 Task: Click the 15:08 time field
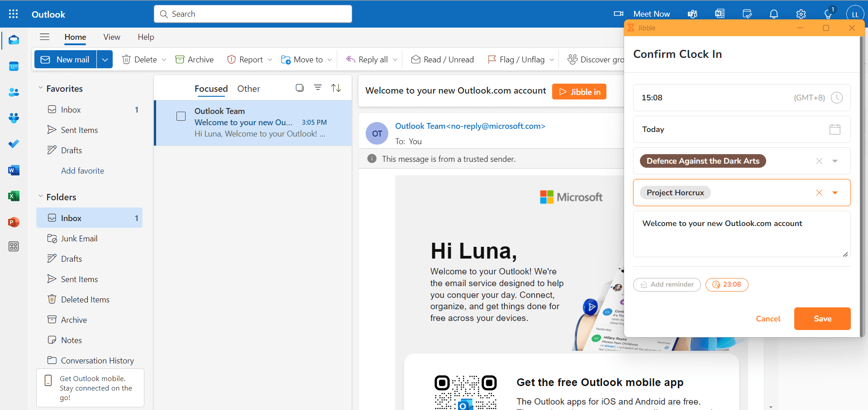point(742,98)
